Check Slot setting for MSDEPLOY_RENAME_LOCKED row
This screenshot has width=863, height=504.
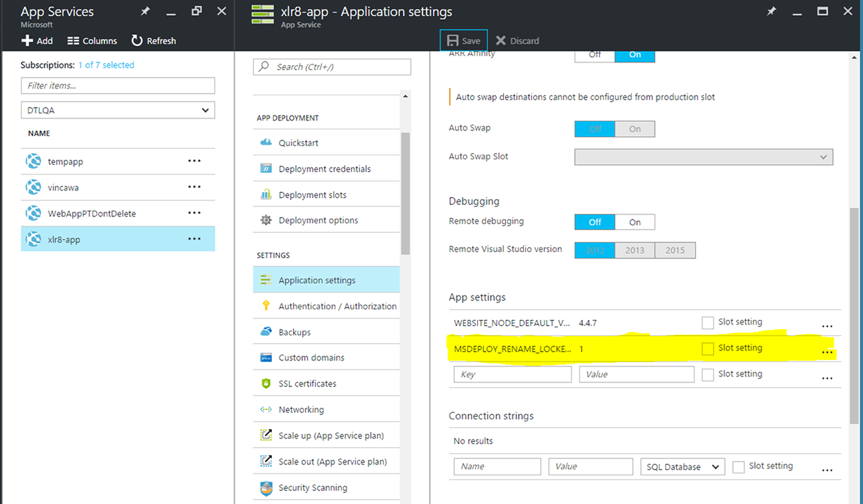pyautogui.click(x=708, y=349)
